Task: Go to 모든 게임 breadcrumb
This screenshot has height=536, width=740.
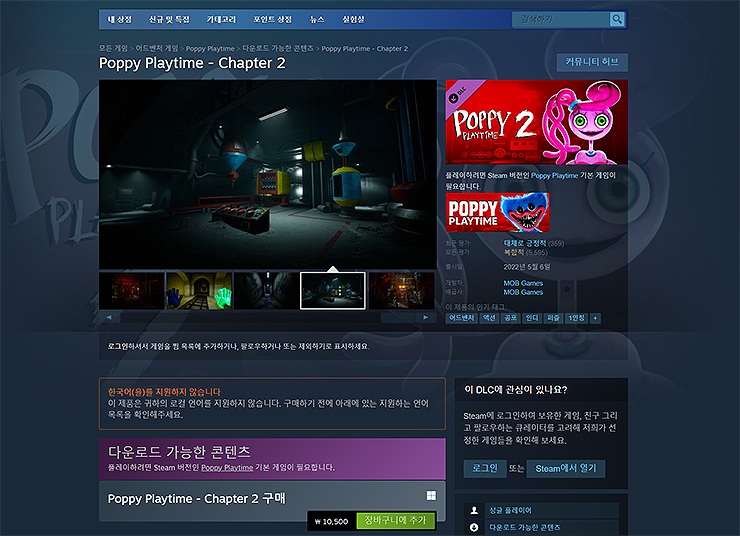Action: [x=113, y=48]
